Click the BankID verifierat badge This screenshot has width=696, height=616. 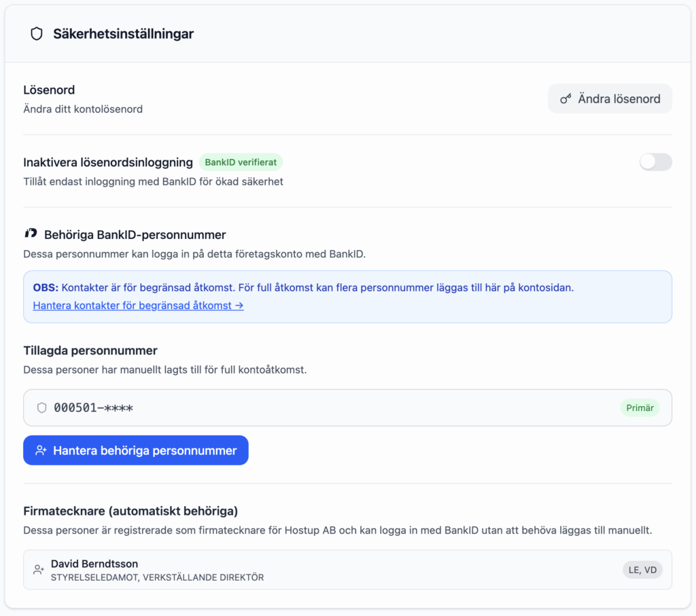pyautogui.click(x=240, y=162)
